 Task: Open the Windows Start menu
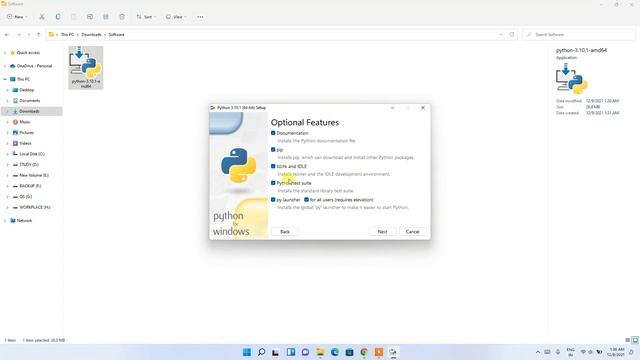click(x=247, y=352)
